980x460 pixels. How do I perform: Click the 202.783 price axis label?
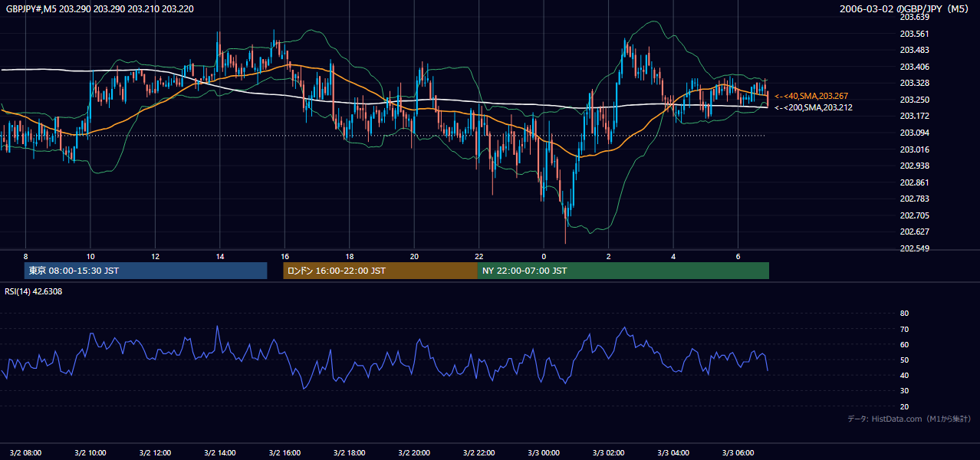click(914, 199)
